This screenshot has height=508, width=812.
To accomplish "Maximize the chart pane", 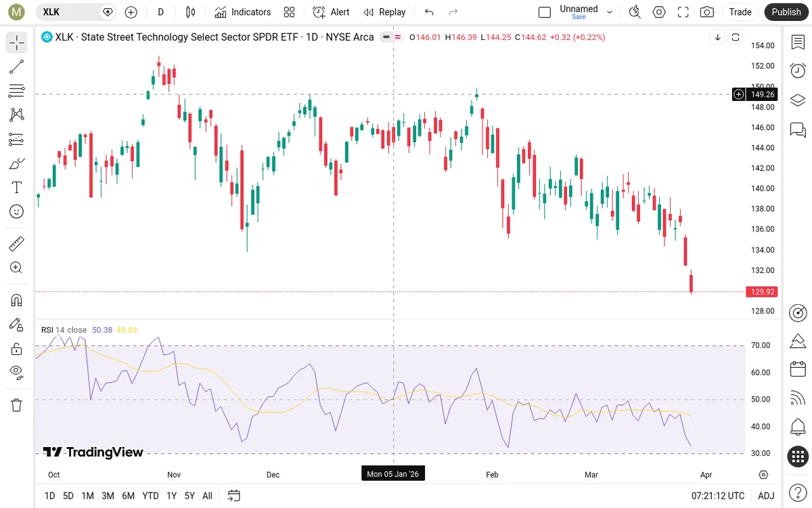I will click(736, 37).
